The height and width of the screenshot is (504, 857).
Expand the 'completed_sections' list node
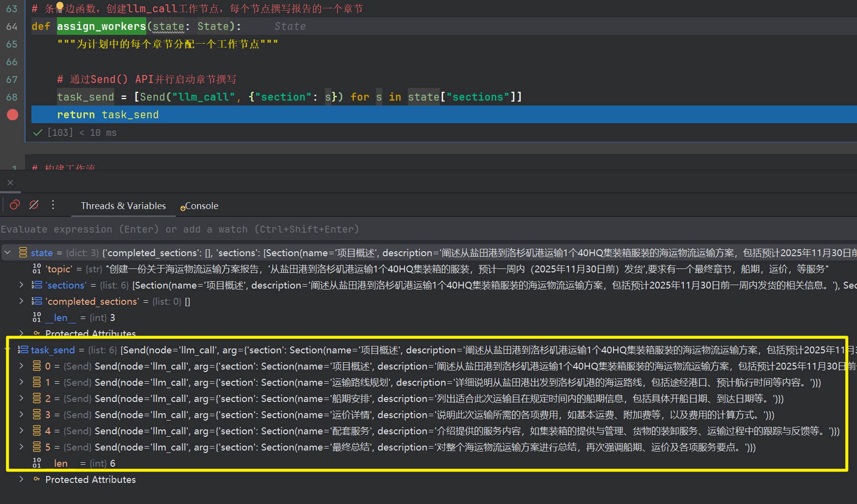21,301
